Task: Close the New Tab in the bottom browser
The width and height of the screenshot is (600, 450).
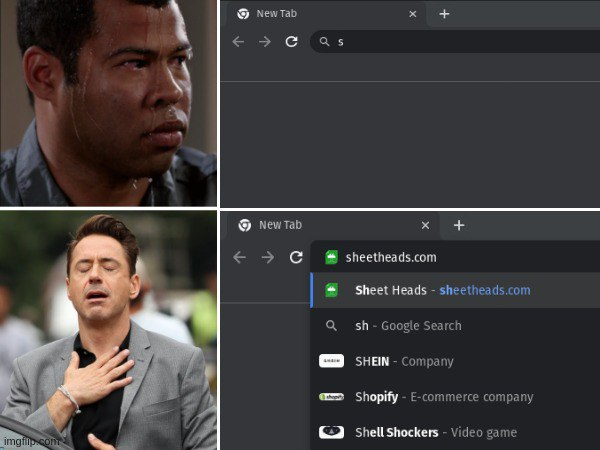Action: click(425, 225)
